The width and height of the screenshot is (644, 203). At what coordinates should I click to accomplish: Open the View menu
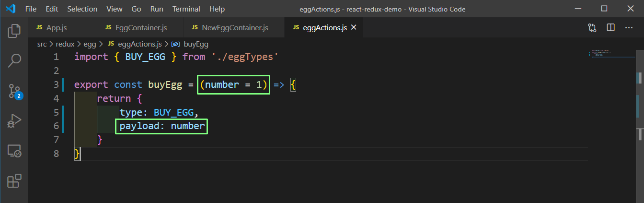point(115,9)
